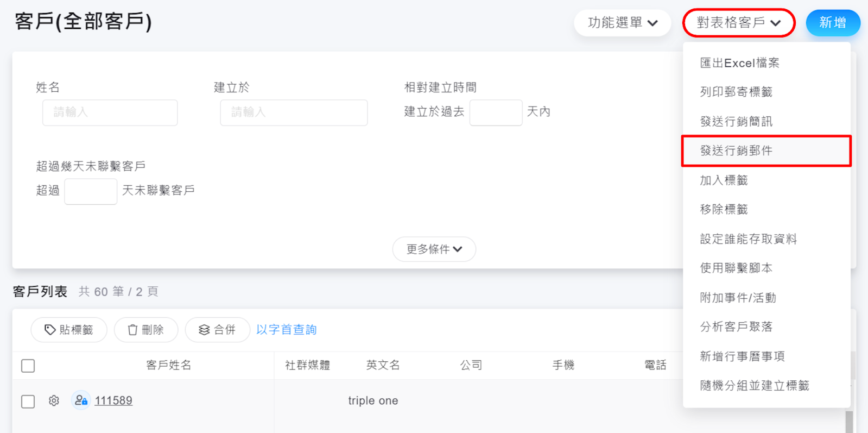Choose 發送行銷簡訊 from the dropdown menu

[x=736, y=122]
